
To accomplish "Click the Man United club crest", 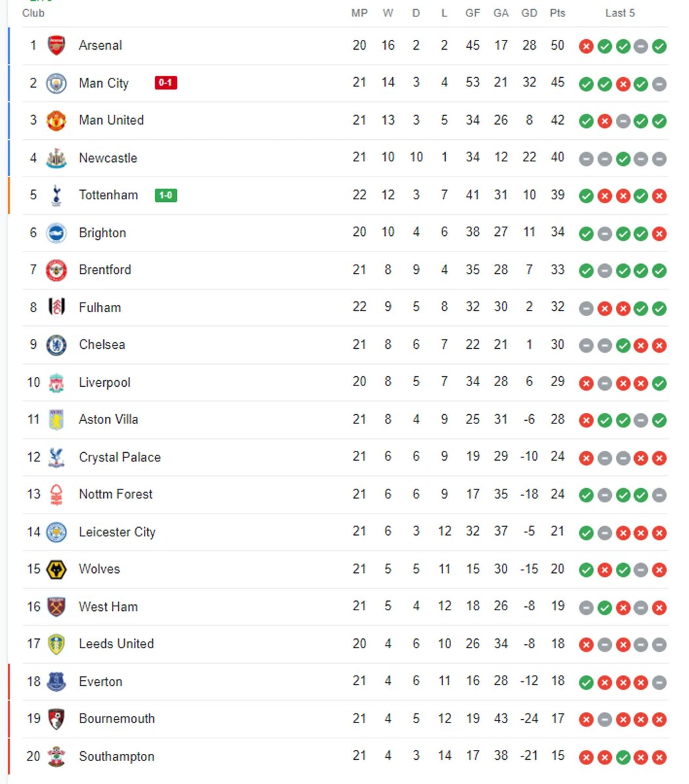I will click(x=56, y=120).
